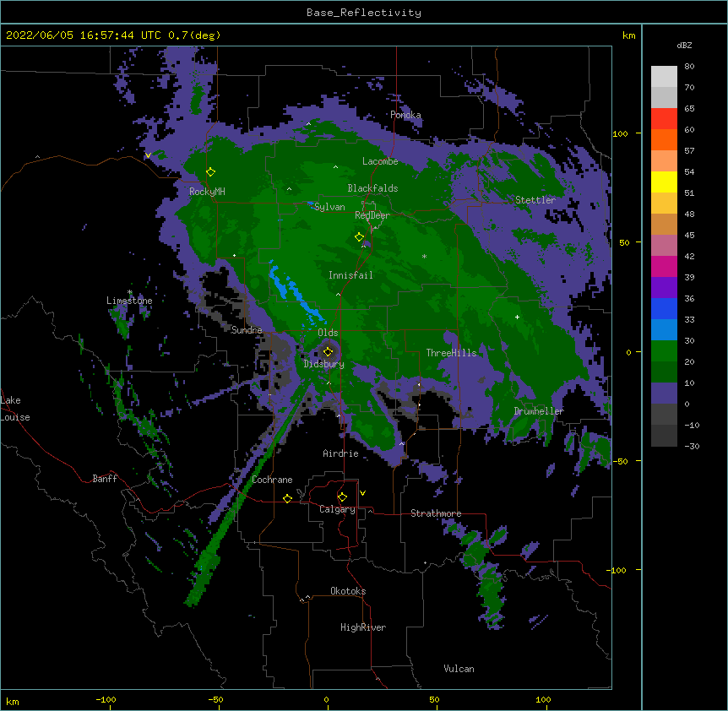Click the Lacombe city label
728x711 pixels.
click(x=380, y=161)
